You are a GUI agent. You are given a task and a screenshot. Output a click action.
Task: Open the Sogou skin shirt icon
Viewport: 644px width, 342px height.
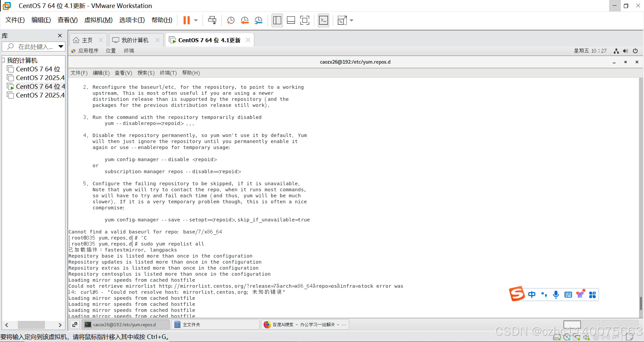(580, 294)
